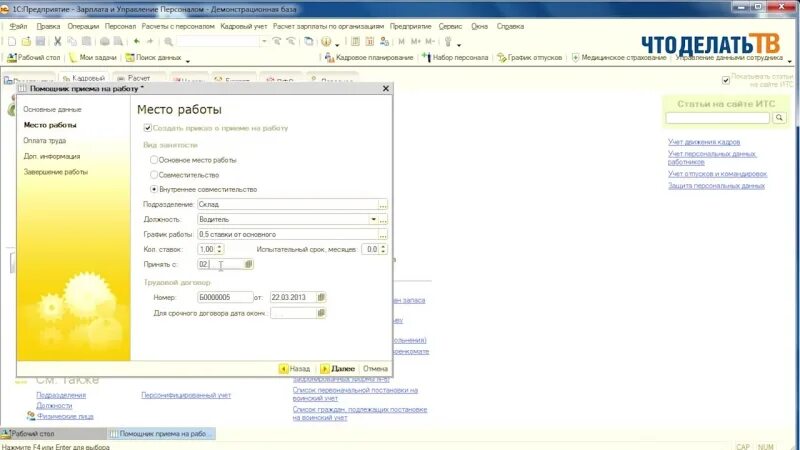The height and width of the screenshot is (450, 800).
Task: Open Рабочий стол toolbar button
Action: point(34,58)
